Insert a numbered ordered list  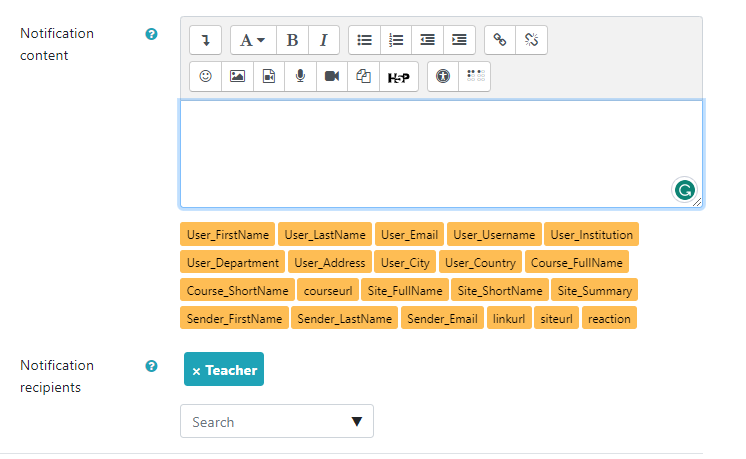click(x=396, y=40)
